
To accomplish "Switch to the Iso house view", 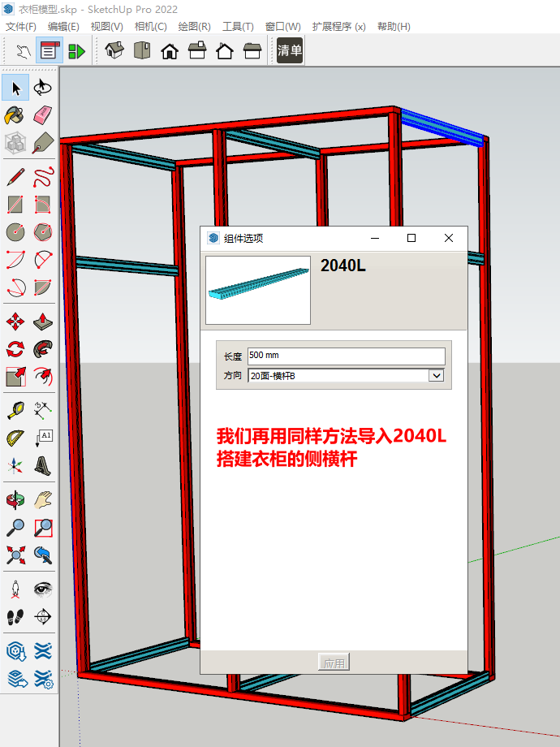I will pos(114,51).
